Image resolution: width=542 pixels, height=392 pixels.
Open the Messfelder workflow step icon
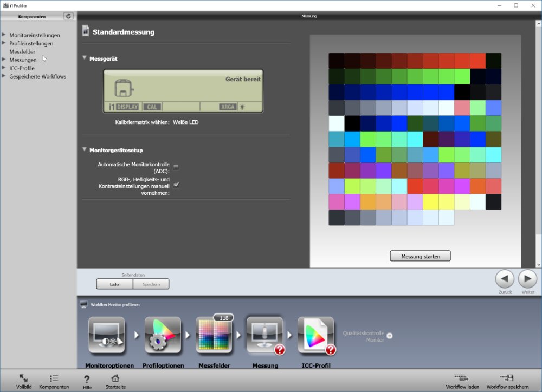coord(214,336)
